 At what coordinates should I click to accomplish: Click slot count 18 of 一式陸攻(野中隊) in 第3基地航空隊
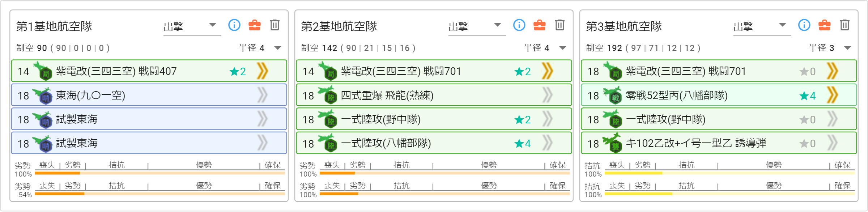tap(593, 120)
